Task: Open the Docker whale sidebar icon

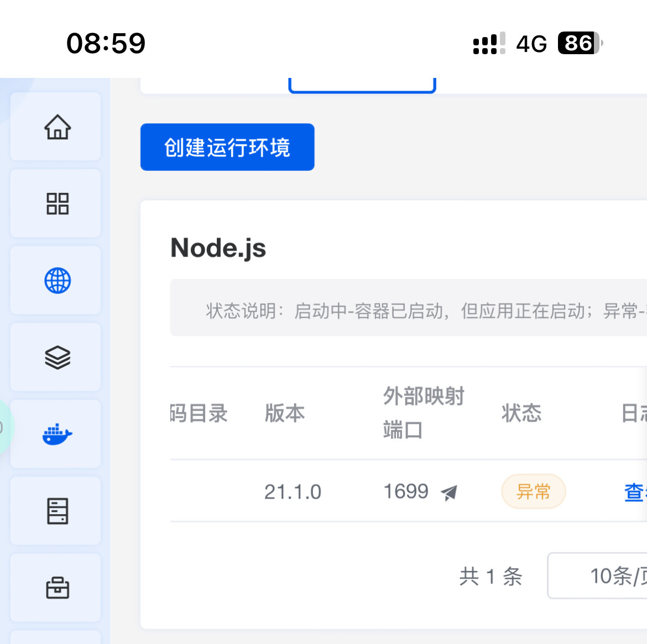Action: click(x=58, y=434)
